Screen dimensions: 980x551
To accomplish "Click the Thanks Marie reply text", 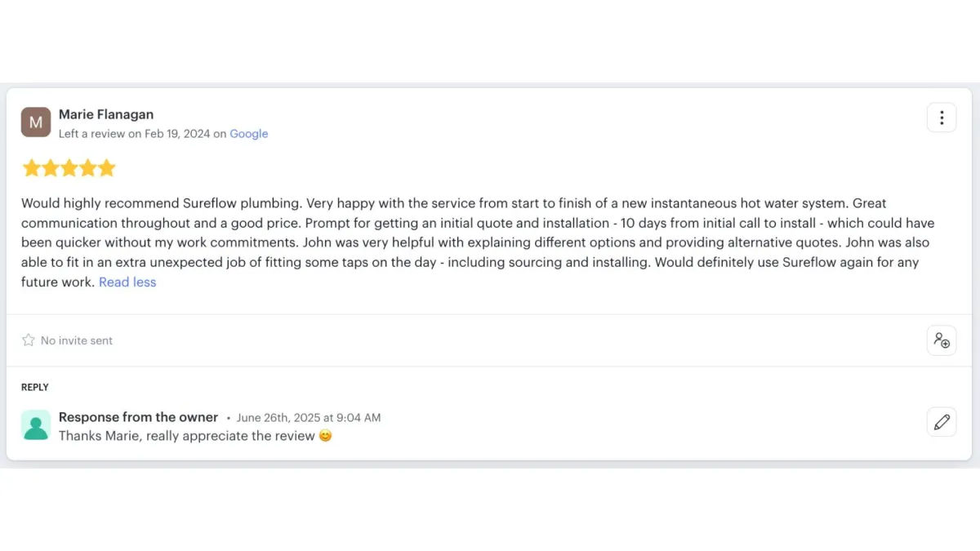I will click(186, 436).
